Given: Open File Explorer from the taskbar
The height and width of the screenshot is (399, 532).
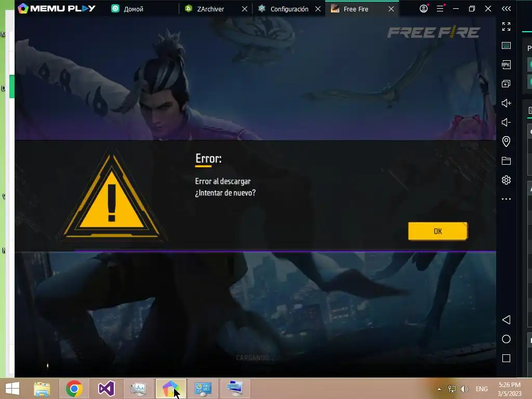Looking at the screenshot, I should click(x=42, y=389).
